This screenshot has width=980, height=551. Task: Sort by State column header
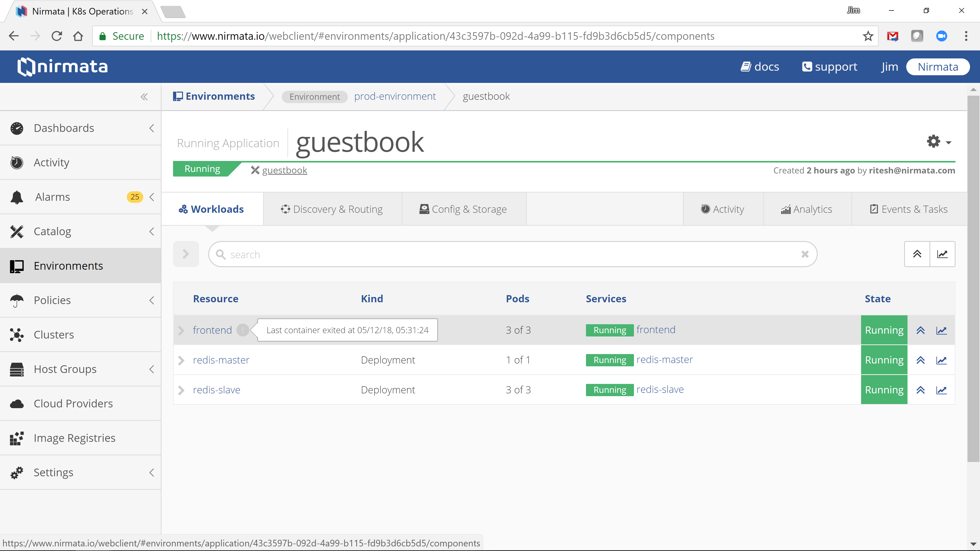877,298
